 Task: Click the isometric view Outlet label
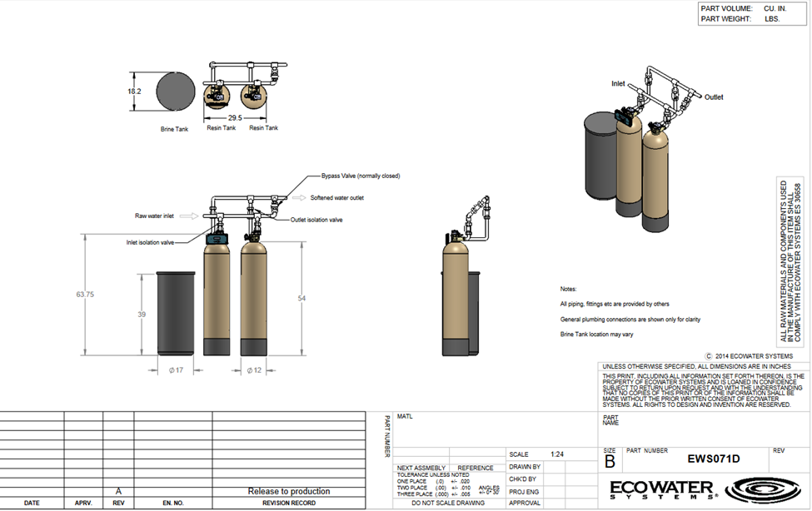(714, 97)
